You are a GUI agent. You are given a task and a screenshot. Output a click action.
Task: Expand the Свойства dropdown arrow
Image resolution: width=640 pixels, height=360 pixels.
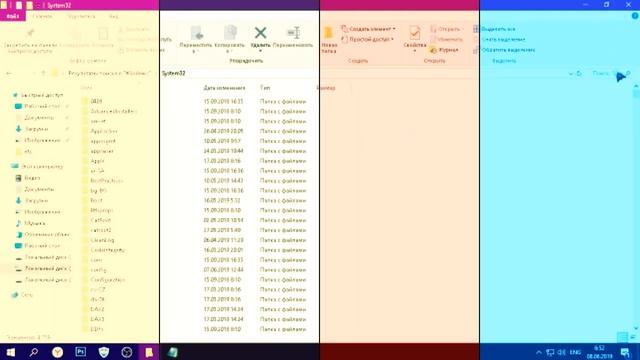coord(415,51)
